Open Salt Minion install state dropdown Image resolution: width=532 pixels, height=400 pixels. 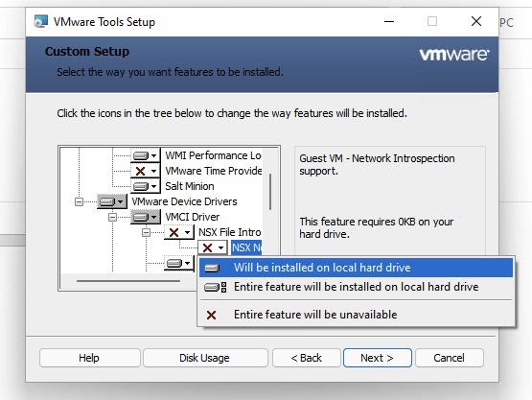point(146,186)
